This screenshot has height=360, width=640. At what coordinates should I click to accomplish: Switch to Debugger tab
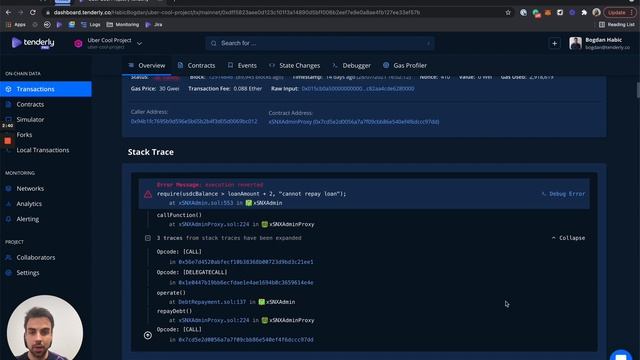(x=351, y=65)
